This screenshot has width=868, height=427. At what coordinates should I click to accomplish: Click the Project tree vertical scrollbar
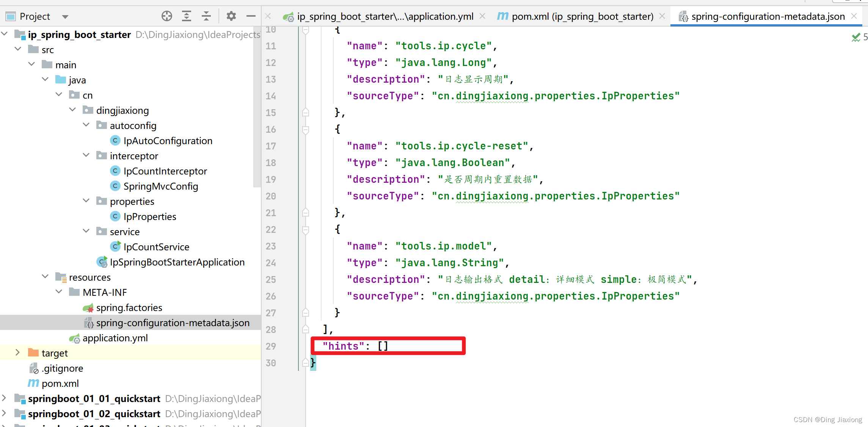click(x=257, y=107)
